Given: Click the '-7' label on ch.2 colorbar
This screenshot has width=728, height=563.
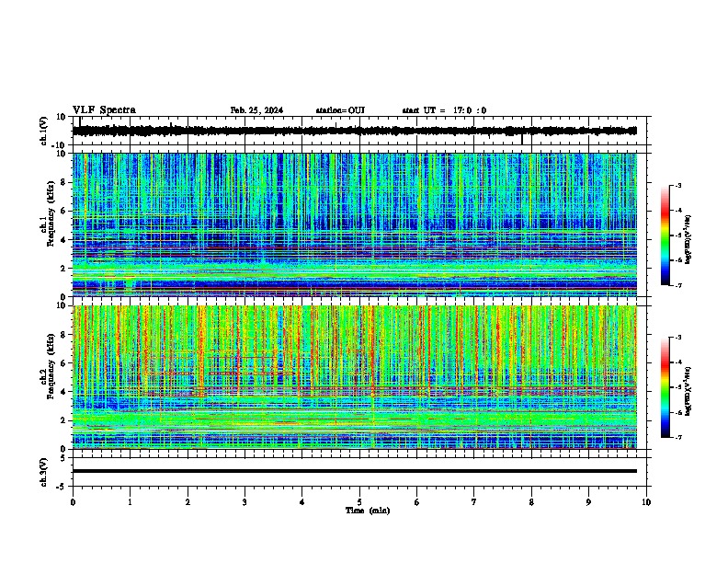Looking at the screenshot, I should (x=677, y=438).
